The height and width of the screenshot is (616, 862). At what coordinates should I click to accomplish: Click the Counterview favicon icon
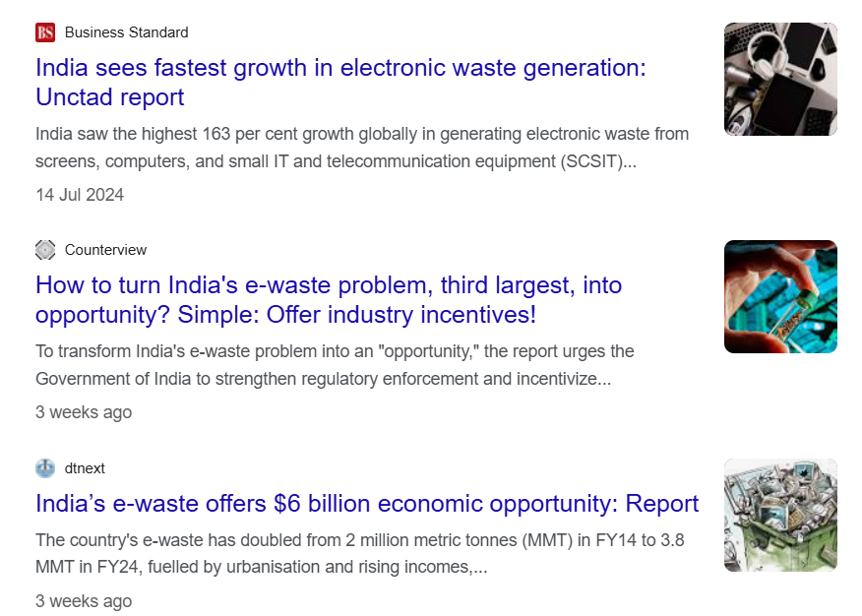pos(45,250)
